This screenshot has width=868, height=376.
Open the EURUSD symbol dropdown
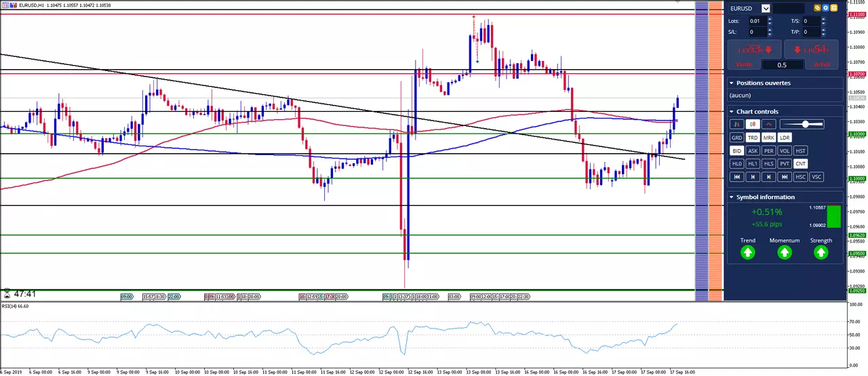(x=766, y=8)
